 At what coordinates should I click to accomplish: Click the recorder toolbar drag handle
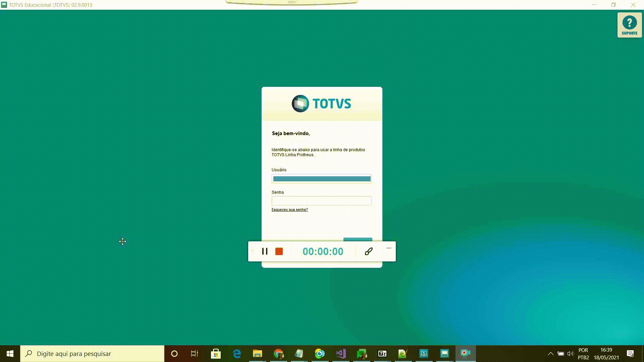click(253, 251)
